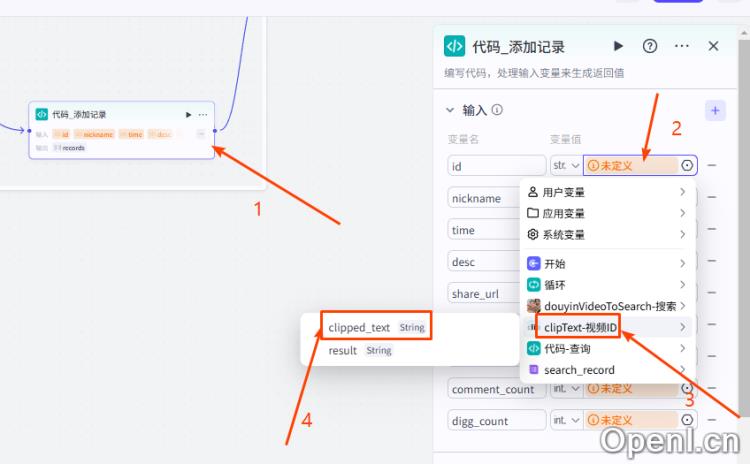Open the three-dot menu on the canvas node

click(x=203, y=115)
